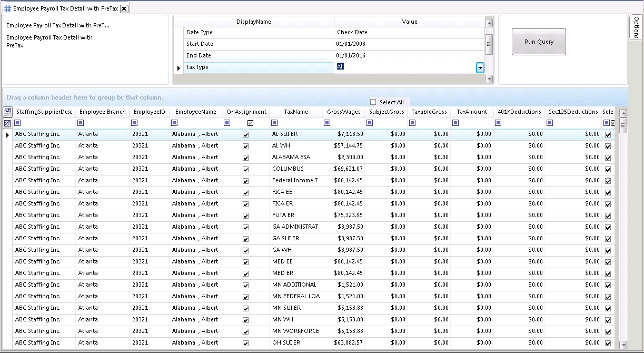Click the parameter grid scrollbar thumb
Image resolution: width=644 pixels, height=353 pixels.
[489, 44]
